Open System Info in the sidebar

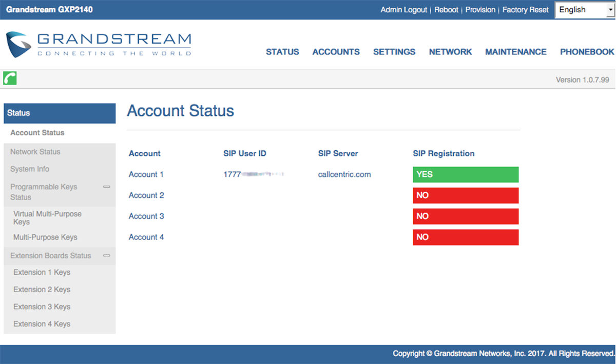(x=30, y=169)
